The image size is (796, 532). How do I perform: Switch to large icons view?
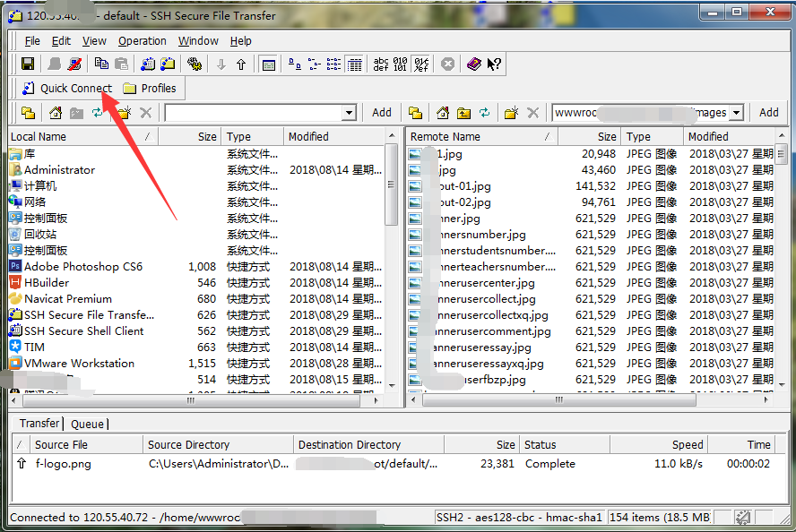point(294,64)
